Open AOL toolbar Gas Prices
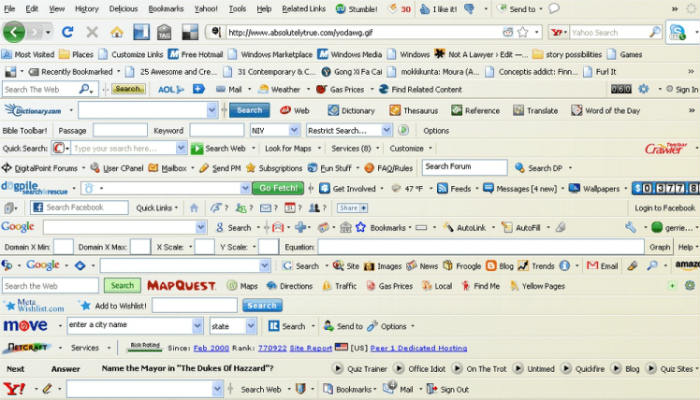 point(340,89)
